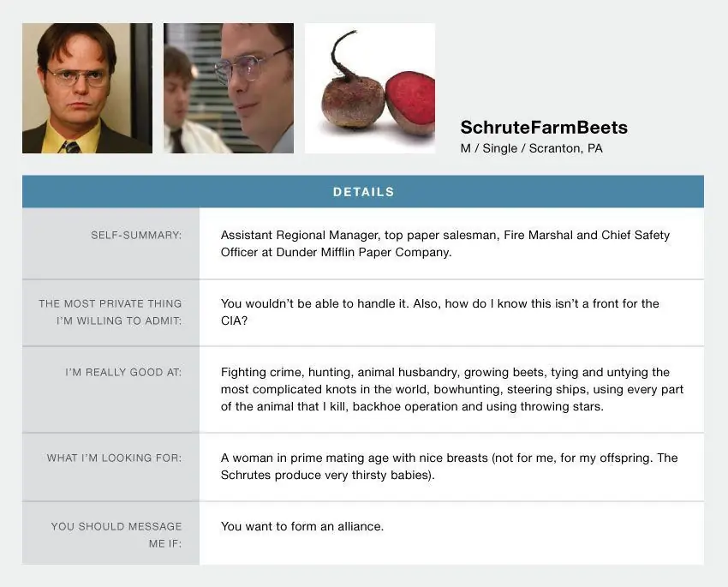728x587 pixels.
Task: Click the line 'Schrutes produce very thirsty babies'
Action: point(327,475)
